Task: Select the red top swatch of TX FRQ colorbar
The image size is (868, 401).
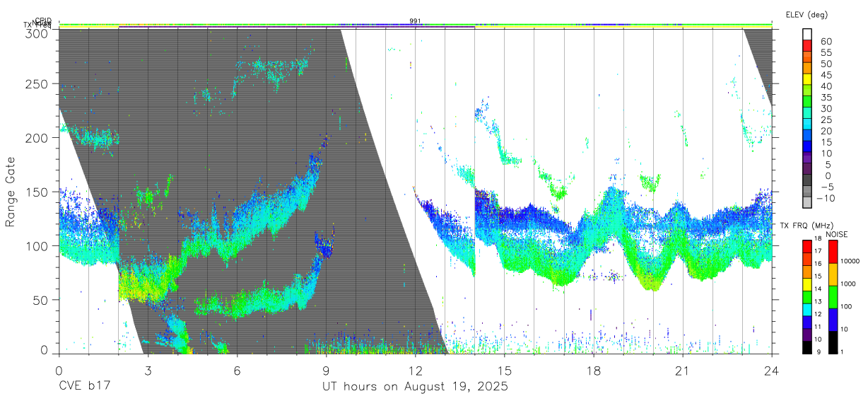Action: coord(807,247)
